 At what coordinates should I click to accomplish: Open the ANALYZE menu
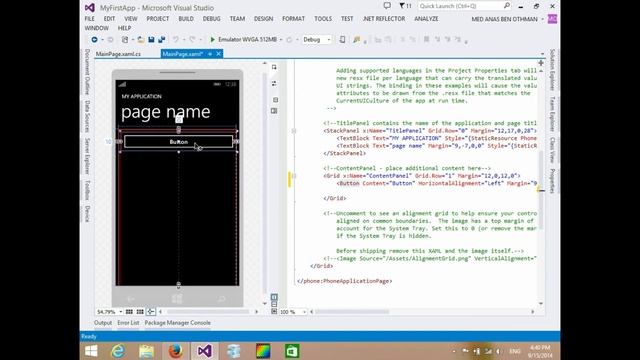point(426,19)
